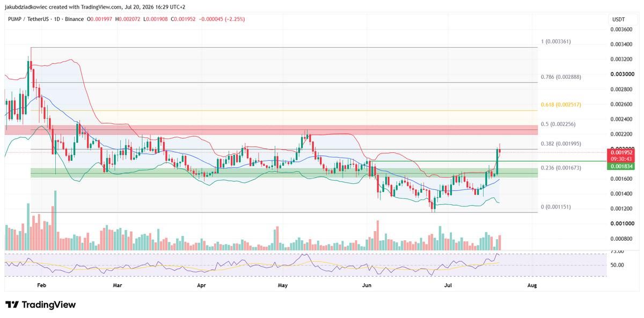Select the 0 (0.001151) Fibonacci label

(559, 207)
